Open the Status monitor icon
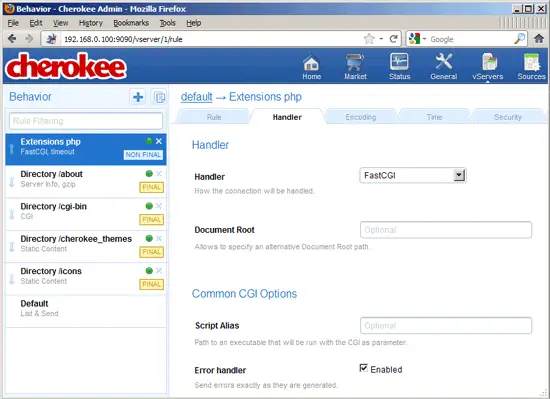The width and height of the screenshot is (550, 399). pos(399,67)
